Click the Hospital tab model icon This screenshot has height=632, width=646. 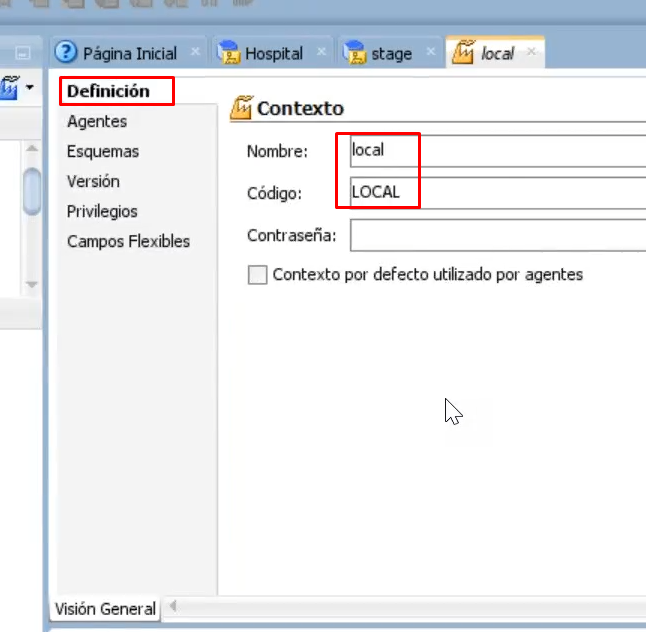point(229,52)
